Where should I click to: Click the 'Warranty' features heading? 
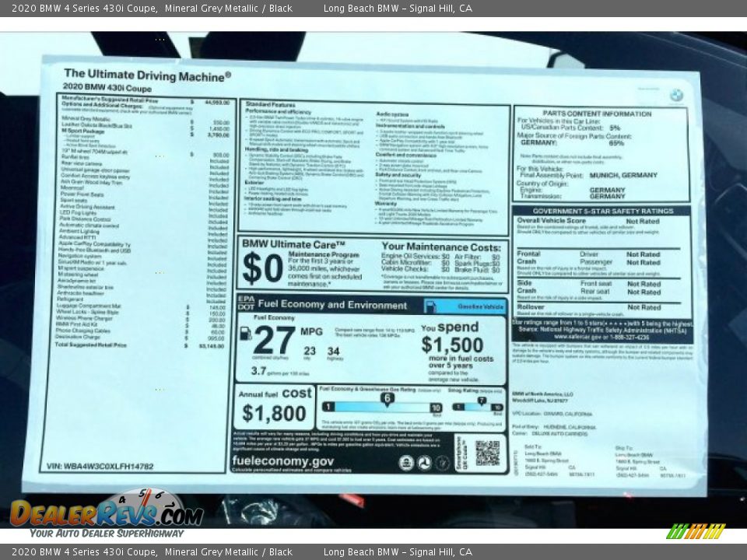(386, 204)
